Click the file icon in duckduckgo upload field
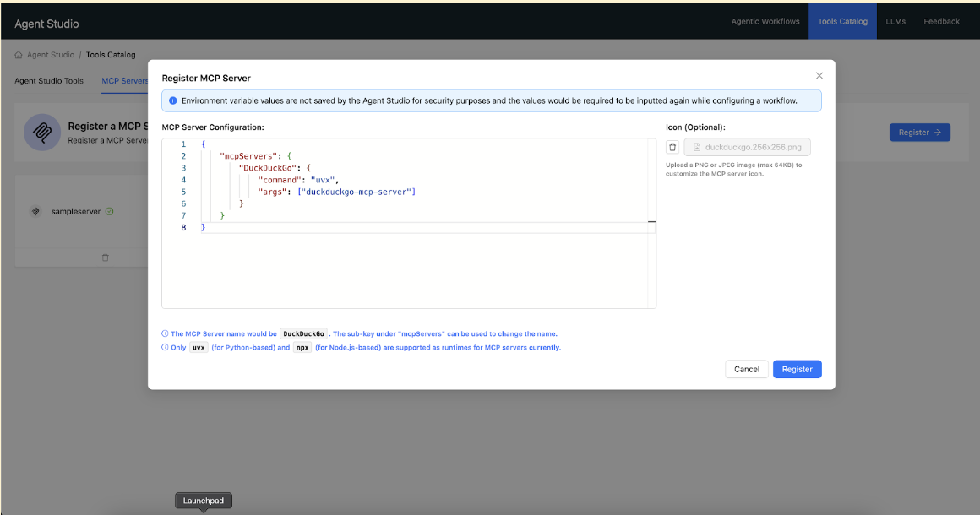Screen dimensions: 980x515 click(697, 147)
